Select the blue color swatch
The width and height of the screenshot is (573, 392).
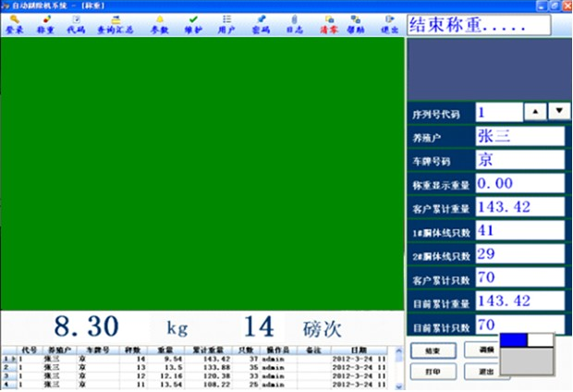coord(512,339)
